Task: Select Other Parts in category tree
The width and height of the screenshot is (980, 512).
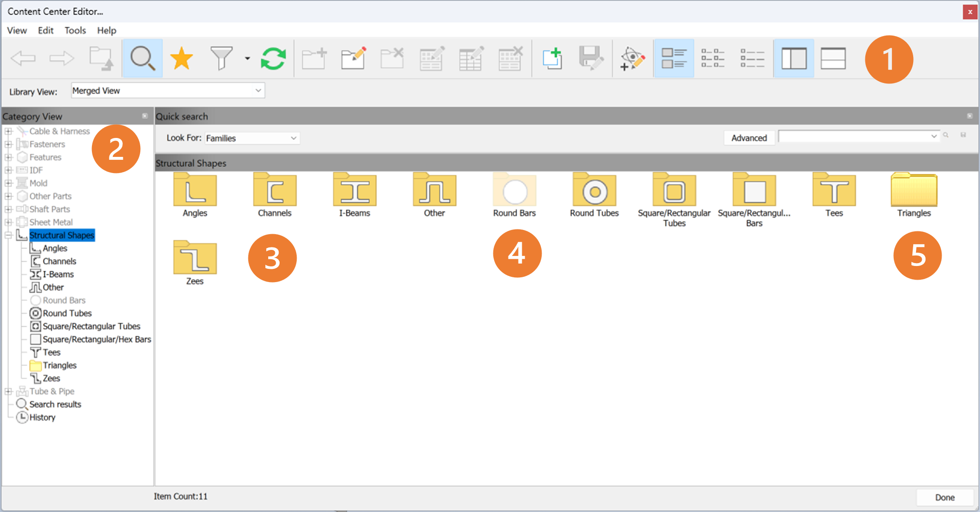Action: 50,196
